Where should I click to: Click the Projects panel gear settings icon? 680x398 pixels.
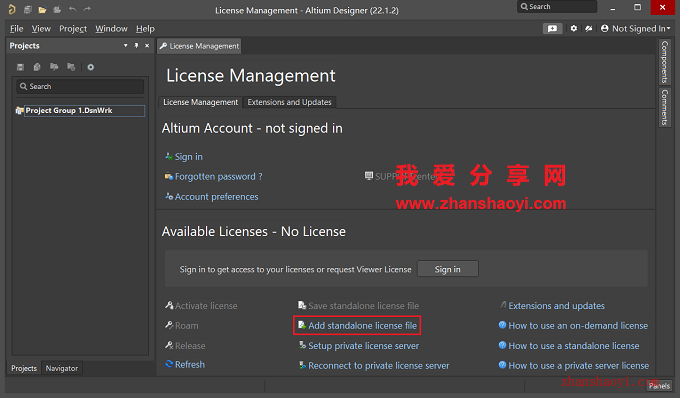[x=91, y=67]
